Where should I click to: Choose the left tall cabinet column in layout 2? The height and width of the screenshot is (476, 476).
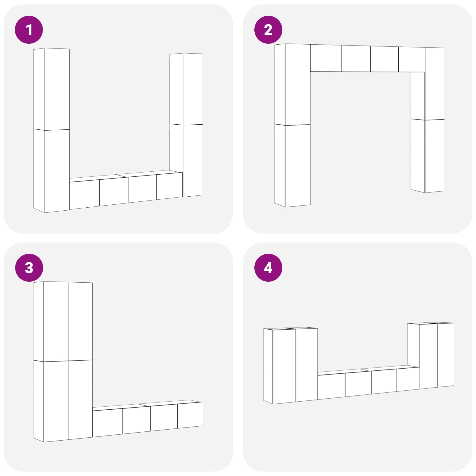tap(292, 125)
